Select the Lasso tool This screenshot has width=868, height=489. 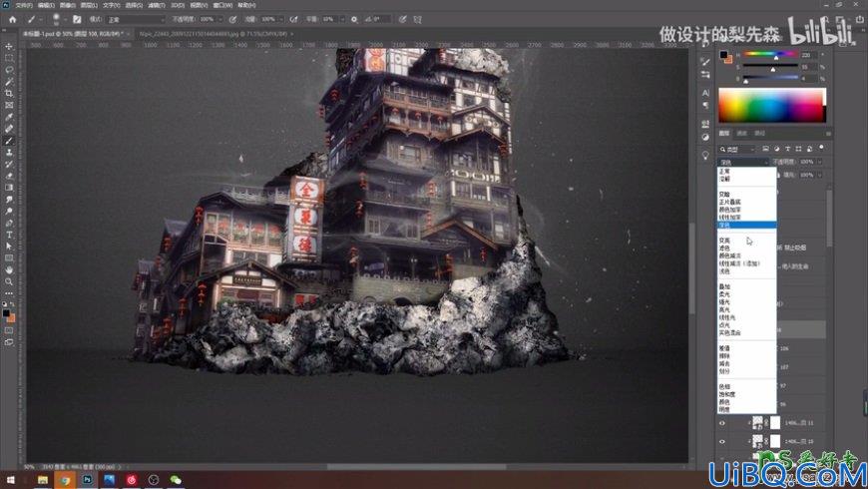click(x=9, y=70)
